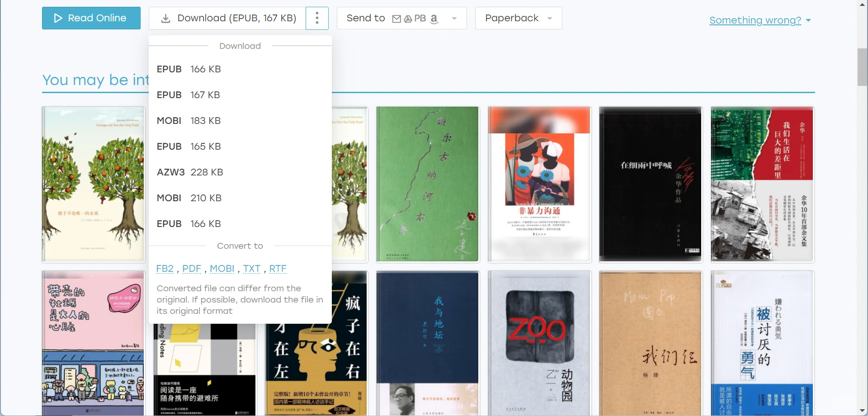Select the EPUB 165 KB download option
This screenshot has height=416, width=868.
[x=240, y=147]
